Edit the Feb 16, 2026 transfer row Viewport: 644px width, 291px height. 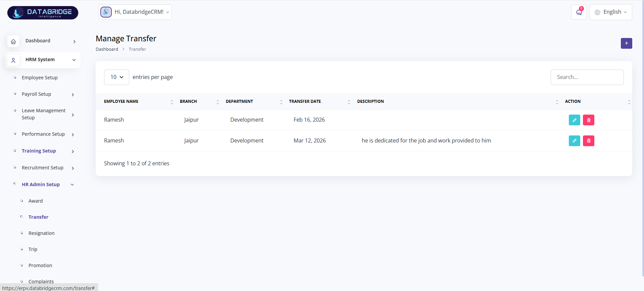574,120
